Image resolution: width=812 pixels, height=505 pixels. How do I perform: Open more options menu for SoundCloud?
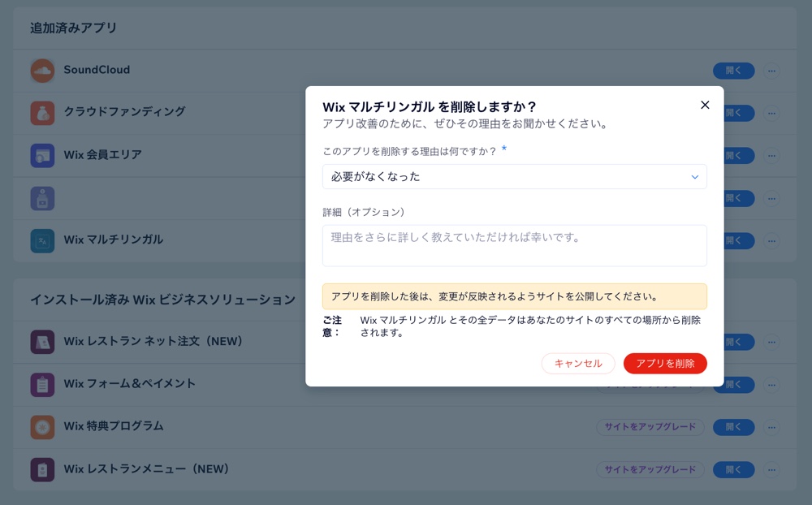(x=771, y=71)
